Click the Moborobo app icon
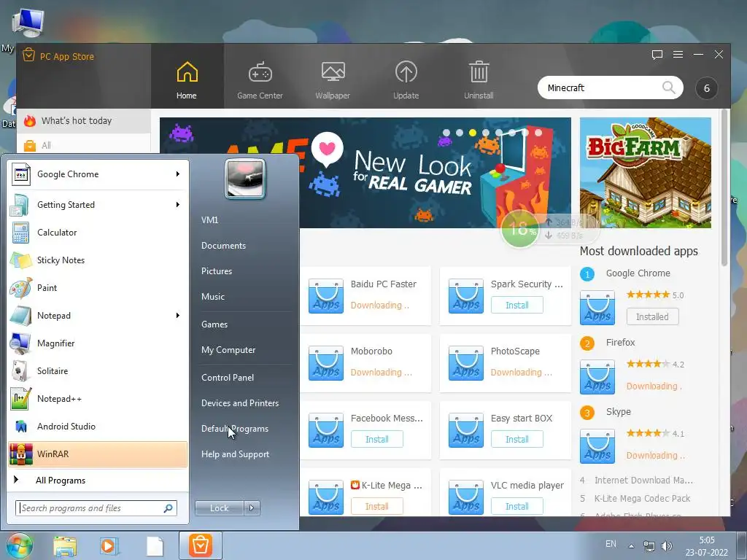 click(326, 363)
